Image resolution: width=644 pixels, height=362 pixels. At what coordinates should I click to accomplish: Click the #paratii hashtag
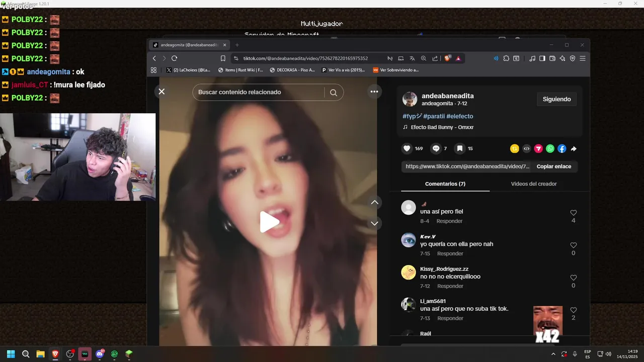(434, 116)
